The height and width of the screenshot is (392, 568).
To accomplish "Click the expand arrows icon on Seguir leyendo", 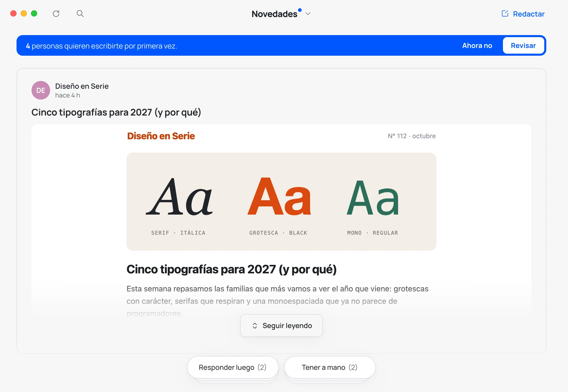I will click(x=255, y=326).
